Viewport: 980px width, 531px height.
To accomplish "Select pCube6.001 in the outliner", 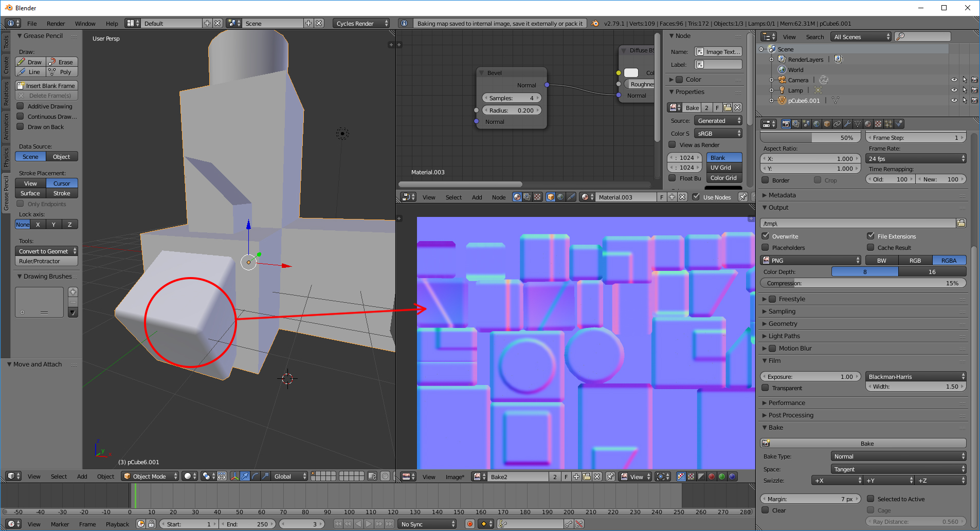I will click(804, 101).
